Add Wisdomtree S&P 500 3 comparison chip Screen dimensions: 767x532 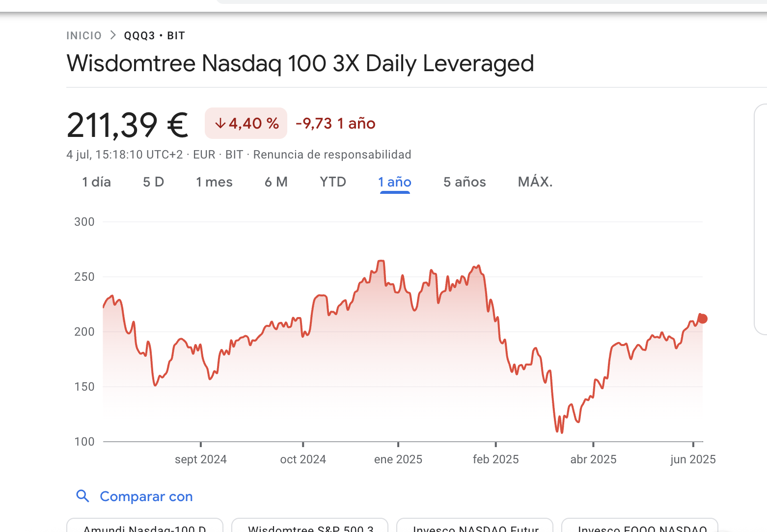310,526
